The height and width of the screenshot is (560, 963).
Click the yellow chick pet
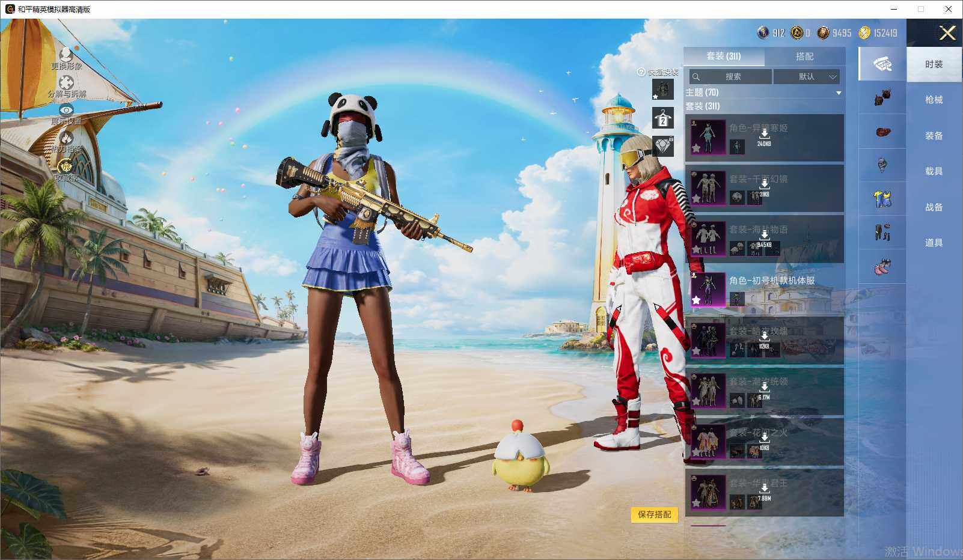coord(521,457)
